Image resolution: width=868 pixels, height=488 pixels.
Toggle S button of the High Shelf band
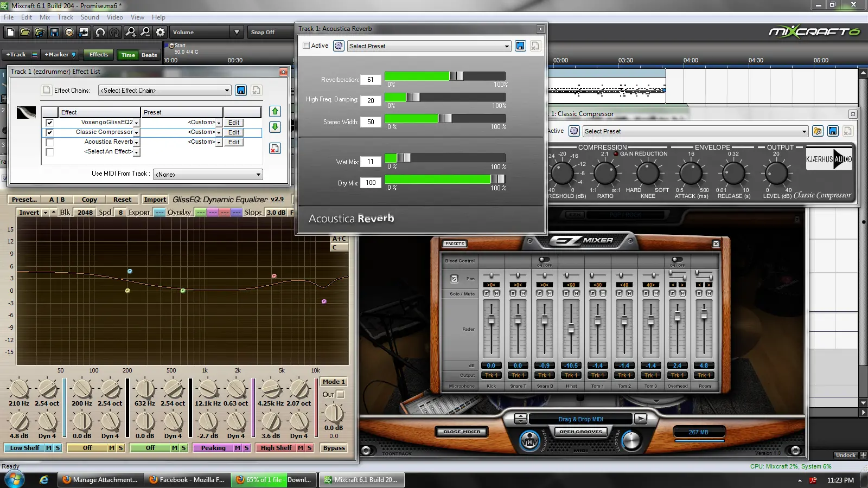click(309, 448)
